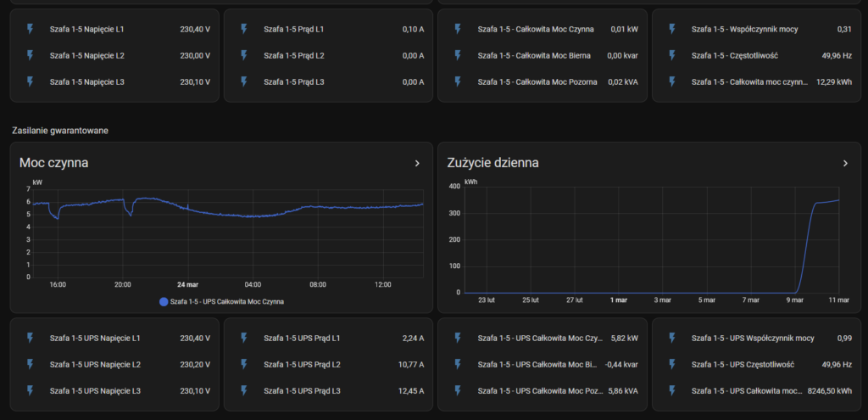This screenshot has width=868, height=420.
Task: Click lightning icon beside UPS Napięcie L3
Action: click(31, 391)
